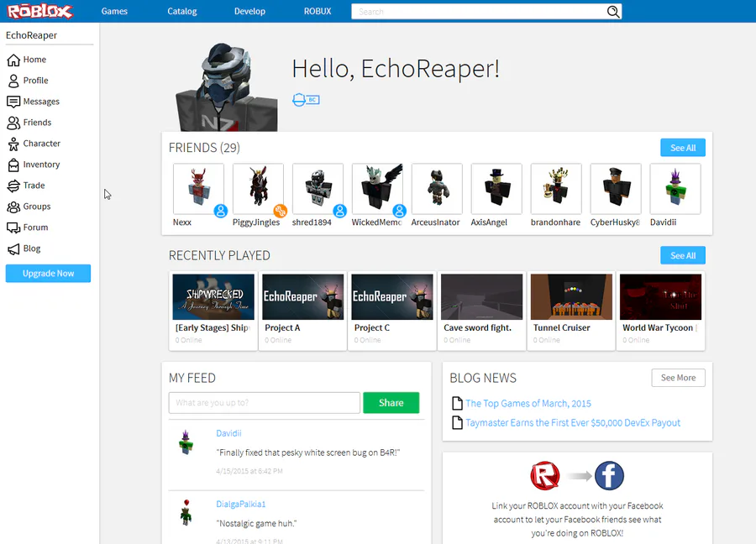Open DialgaPalkia1's name link in feed
The width and height of the screenshot is (756, 544).
(x=240, y=504)
